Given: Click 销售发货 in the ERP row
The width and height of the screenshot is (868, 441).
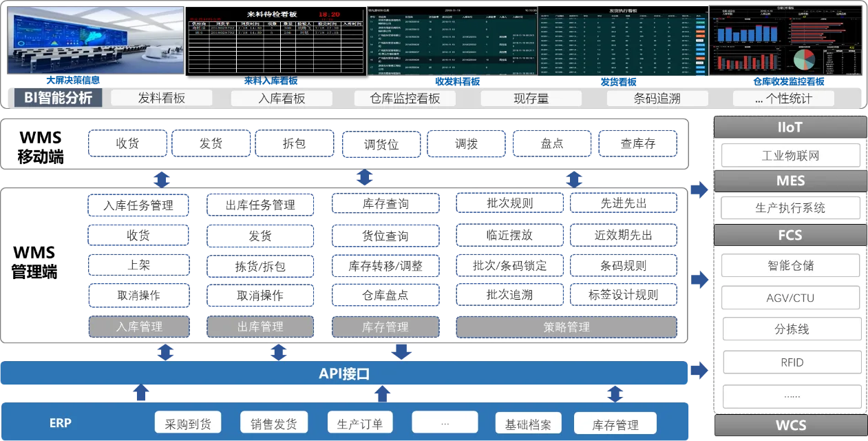Looking at the screenshot, I should tap(274, 423).
